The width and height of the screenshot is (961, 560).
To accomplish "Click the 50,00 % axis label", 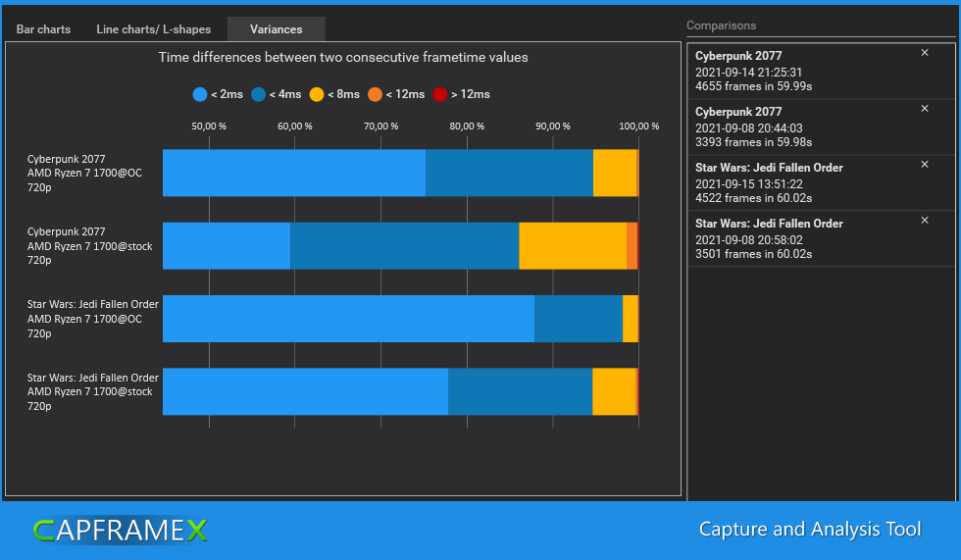I will pyautogui.click(x=209, y=127).
